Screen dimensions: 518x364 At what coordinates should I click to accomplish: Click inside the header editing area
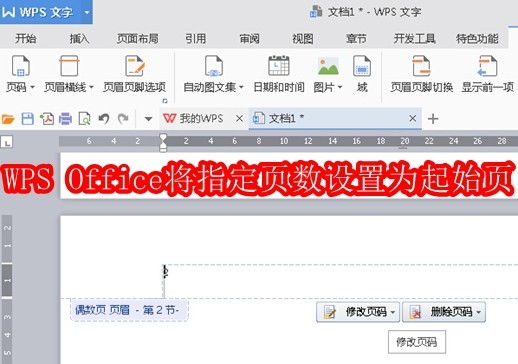[x=340, y=282]
